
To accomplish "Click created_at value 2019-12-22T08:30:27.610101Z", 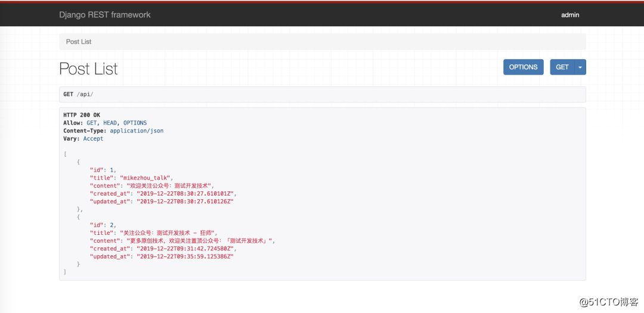I will (x=185, y=194).
